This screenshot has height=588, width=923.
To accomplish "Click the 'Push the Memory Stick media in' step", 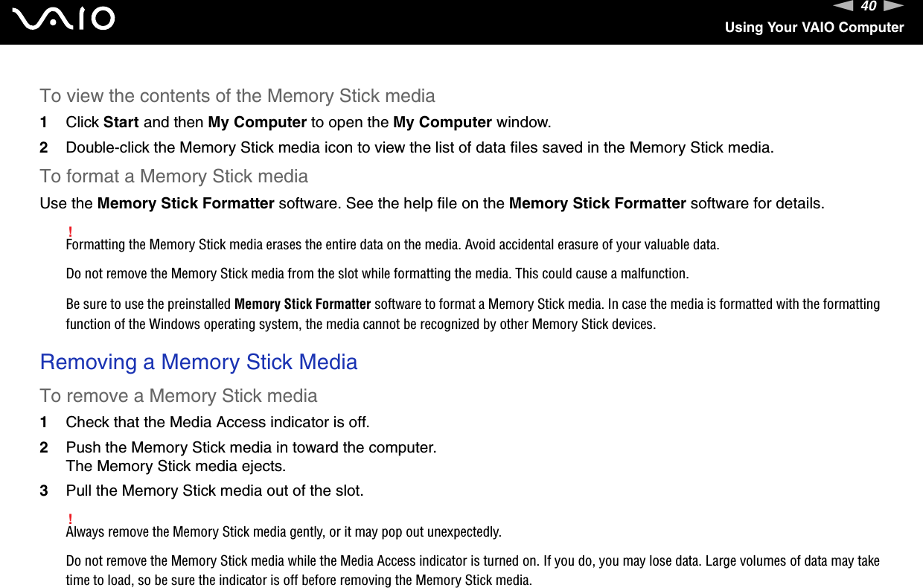I will coord(251,447).
